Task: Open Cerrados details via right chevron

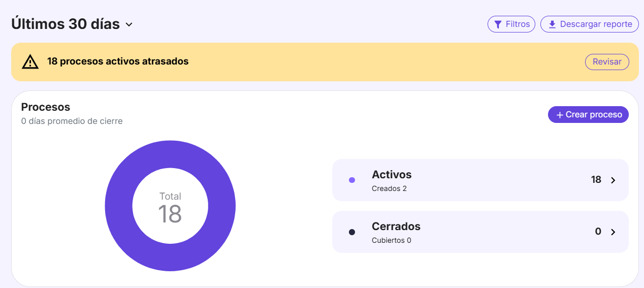Action: point(613,232)
